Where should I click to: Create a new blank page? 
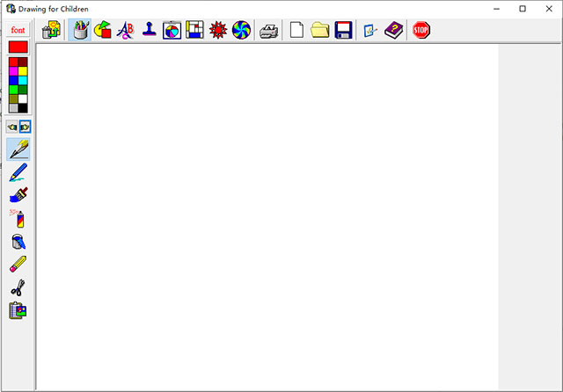[296, 30]
